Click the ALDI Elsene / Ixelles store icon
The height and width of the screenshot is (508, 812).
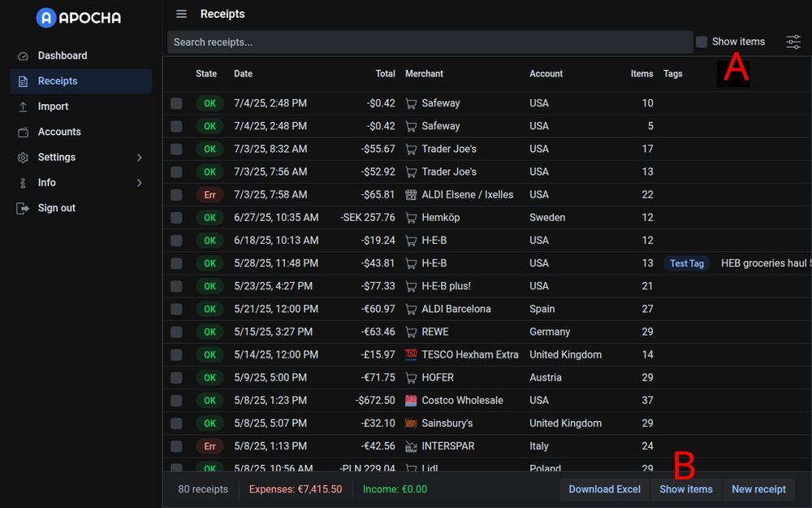click(x=411, y=195)
